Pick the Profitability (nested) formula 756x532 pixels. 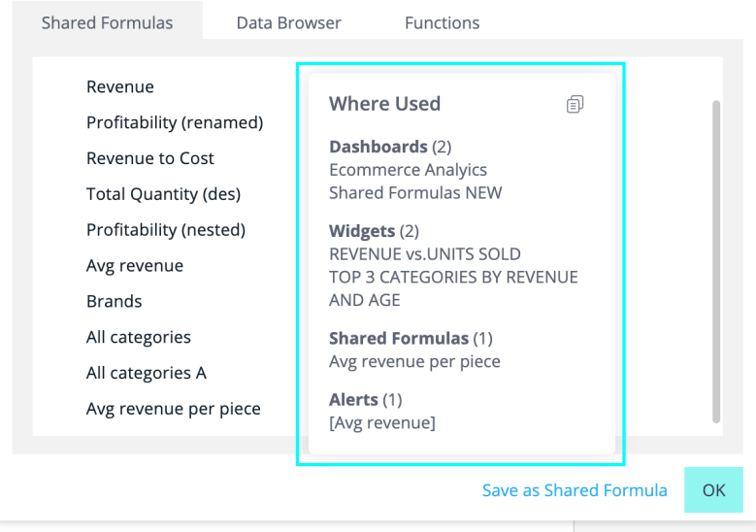166,230
